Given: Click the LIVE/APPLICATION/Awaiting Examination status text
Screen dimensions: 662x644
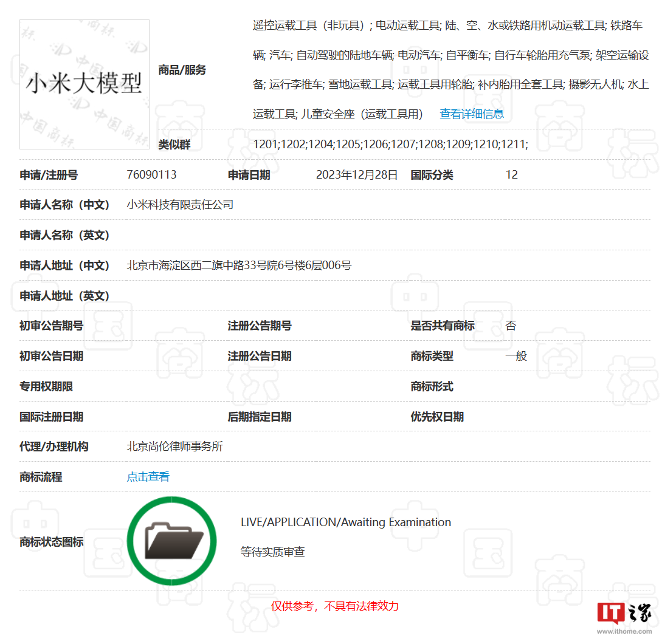Looking at the screenshot, I should pyautogui.click(x=346, y=522).
